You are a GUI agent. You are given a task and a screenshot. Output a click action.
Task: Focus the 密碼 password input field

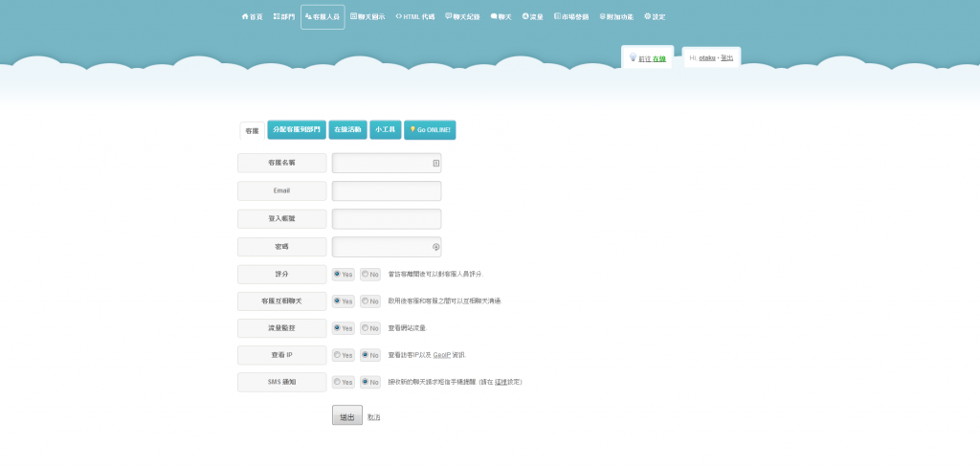click(387, 247)
